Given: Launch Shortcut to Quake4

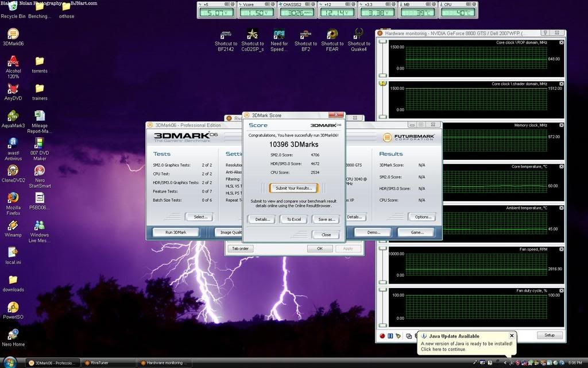Looking at the screenshot, I should click(x=359, y=40).
